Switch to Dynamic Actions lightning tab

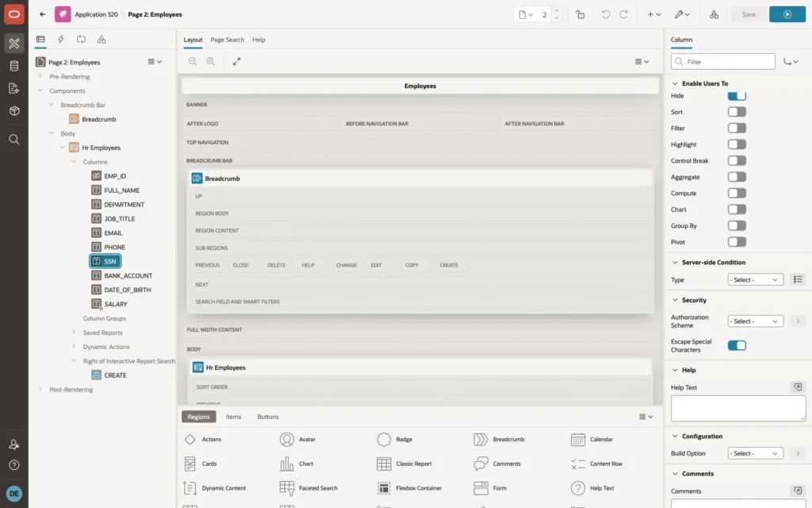pos(60,40)
